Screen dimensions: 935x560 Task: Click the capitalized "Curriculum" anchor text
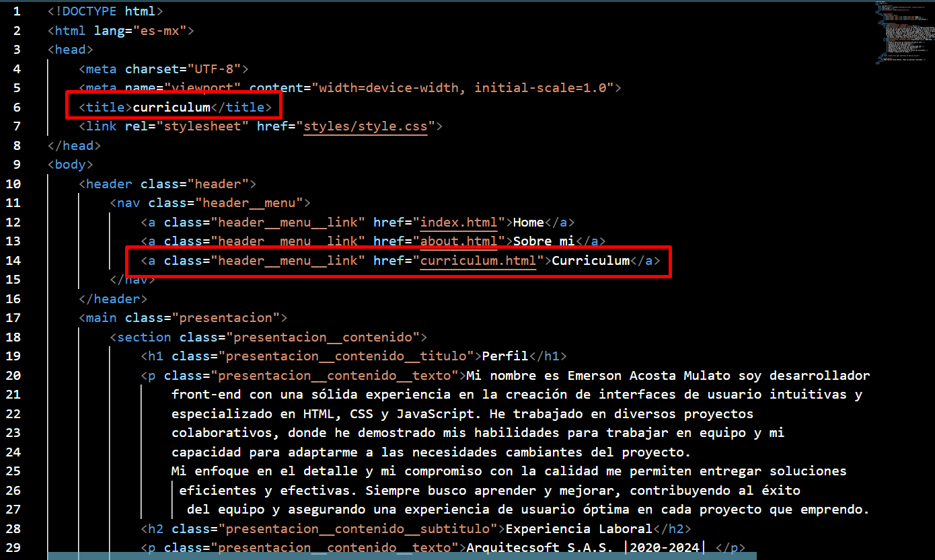(591, 260)
